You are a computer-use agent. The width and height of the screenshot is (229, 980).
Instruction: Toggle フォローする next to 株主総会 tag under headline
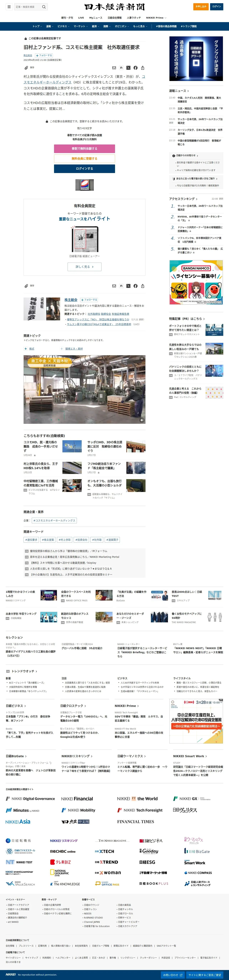tap(44, 55)
